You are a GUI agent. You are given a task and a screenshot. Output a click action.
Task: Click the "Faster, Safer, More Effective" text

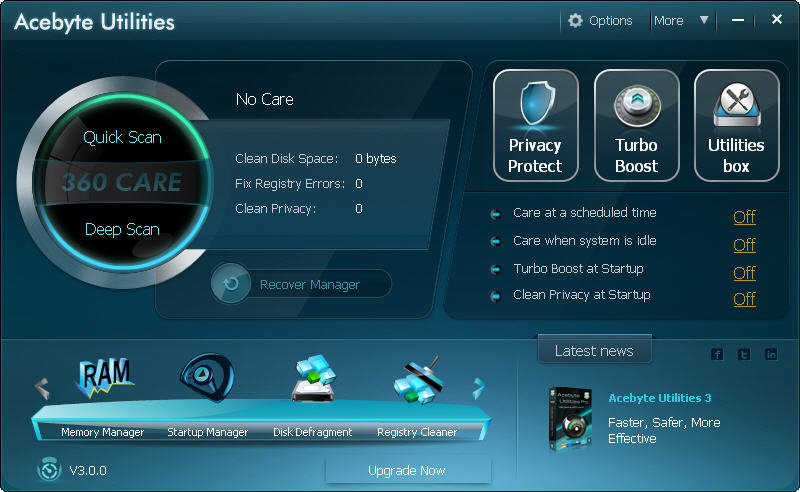[664, 431]
